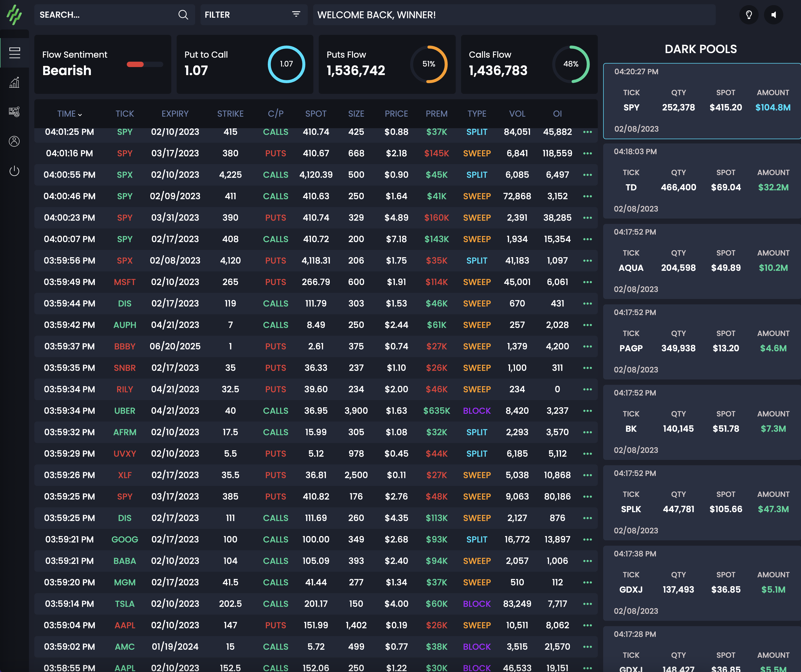
Task: Click the AFRM ticker in the table
Action: click(125, 432)
